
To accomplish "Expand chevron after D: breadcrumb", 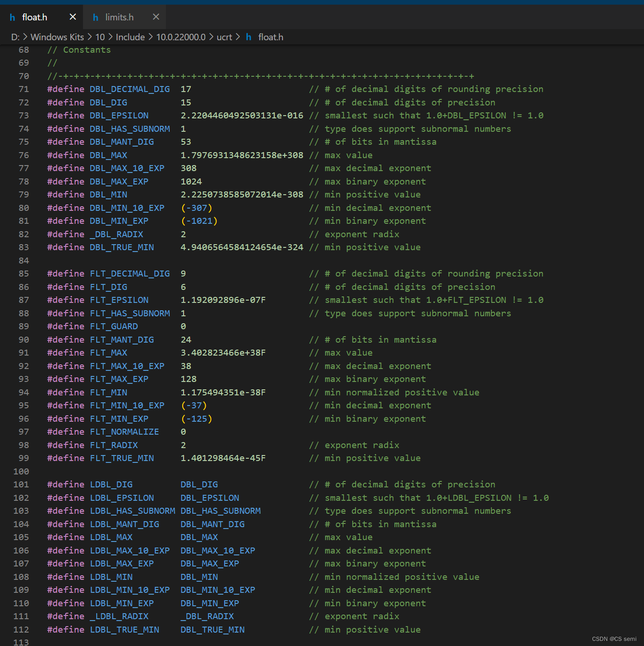I will pyautogui.click(x=25, y=37).
